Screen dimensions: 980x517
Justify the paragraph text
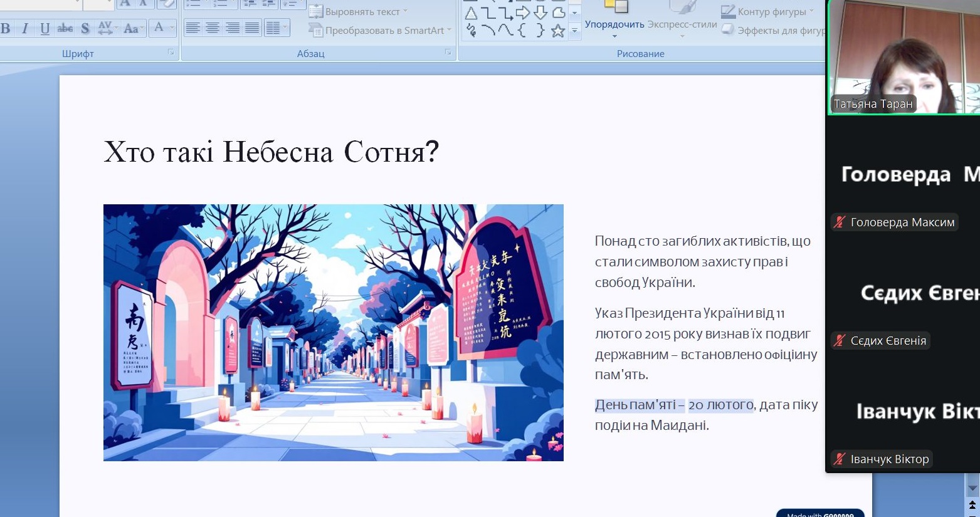252,28
